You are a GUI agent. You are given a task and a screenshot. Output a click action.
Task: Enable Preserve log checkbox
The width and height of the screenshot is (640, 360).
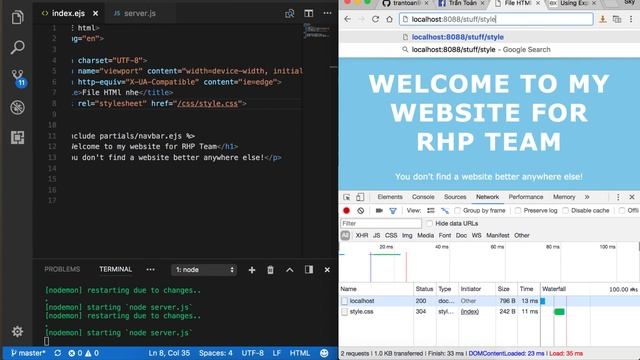tap(518, 211)
